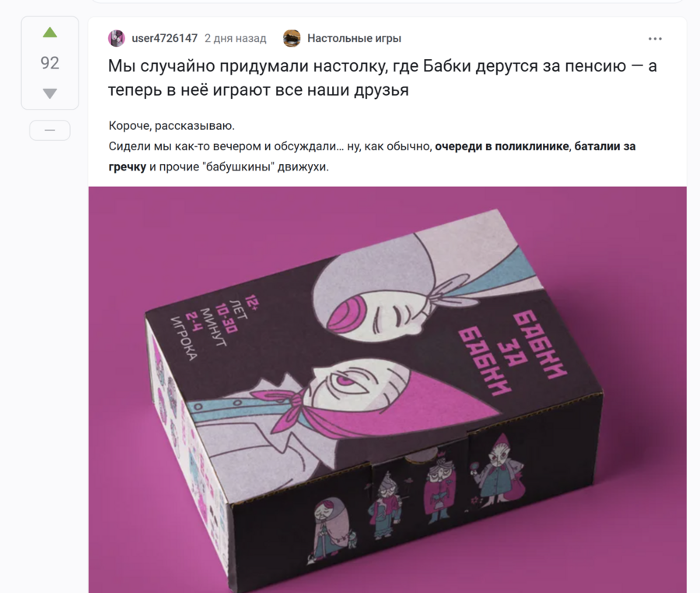Click the bold text 'очереди в поликлинике'

(502, 146)
